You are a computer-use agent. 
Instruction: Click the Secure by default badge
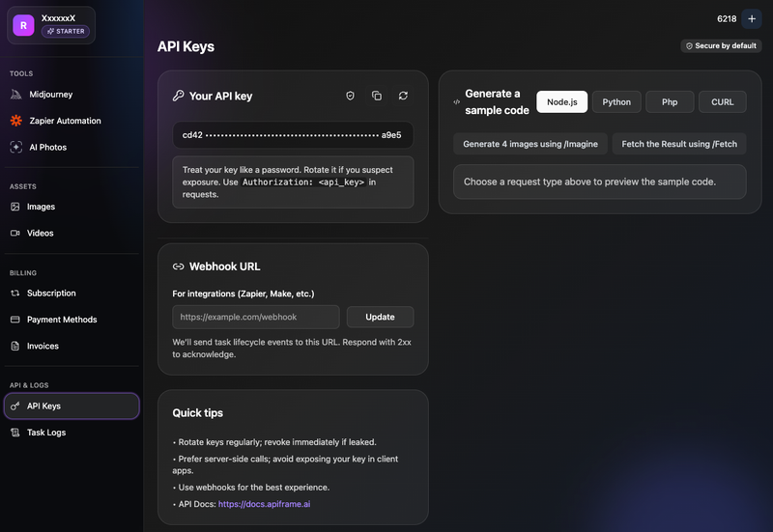point(721,45)
